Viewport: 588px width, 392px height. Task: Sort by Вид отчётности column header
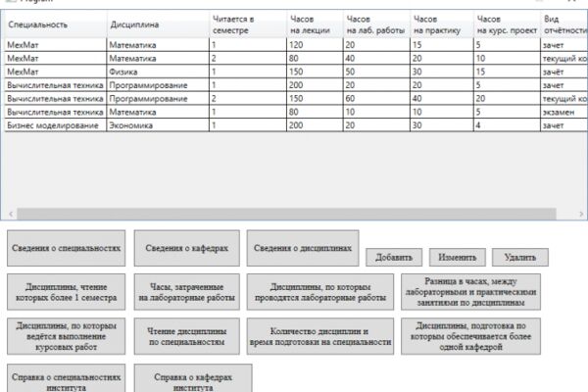564,24
